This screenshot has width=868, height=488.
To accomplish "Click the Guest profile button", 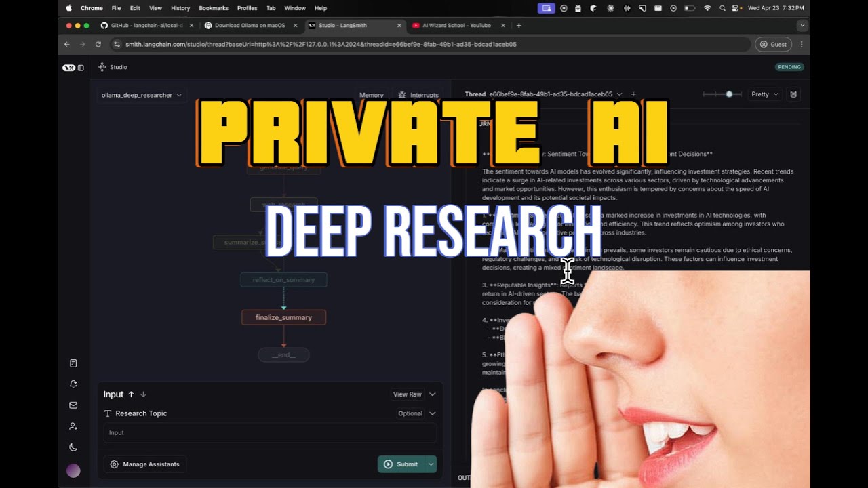I will (773, 44).
